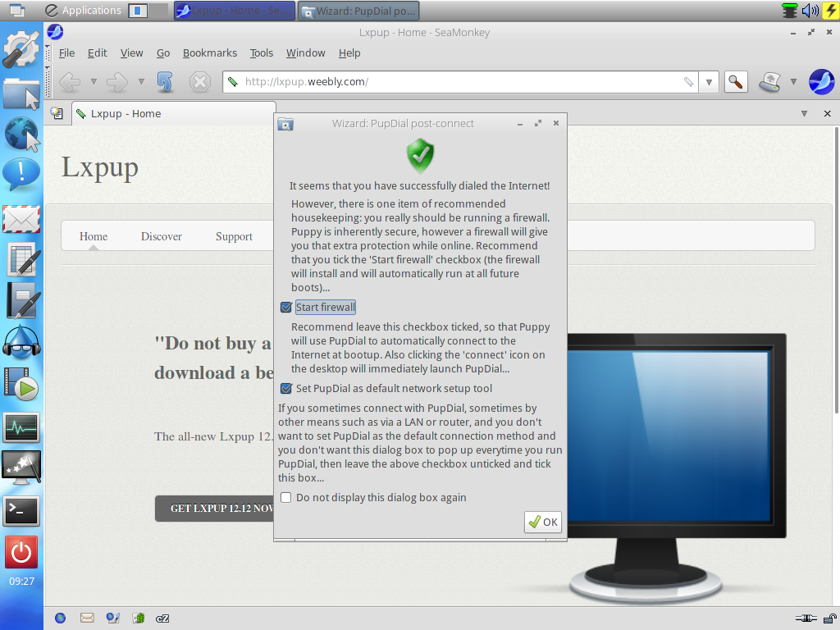
Task: Launch the video player from the dock
Action: (x=21, y=384)
